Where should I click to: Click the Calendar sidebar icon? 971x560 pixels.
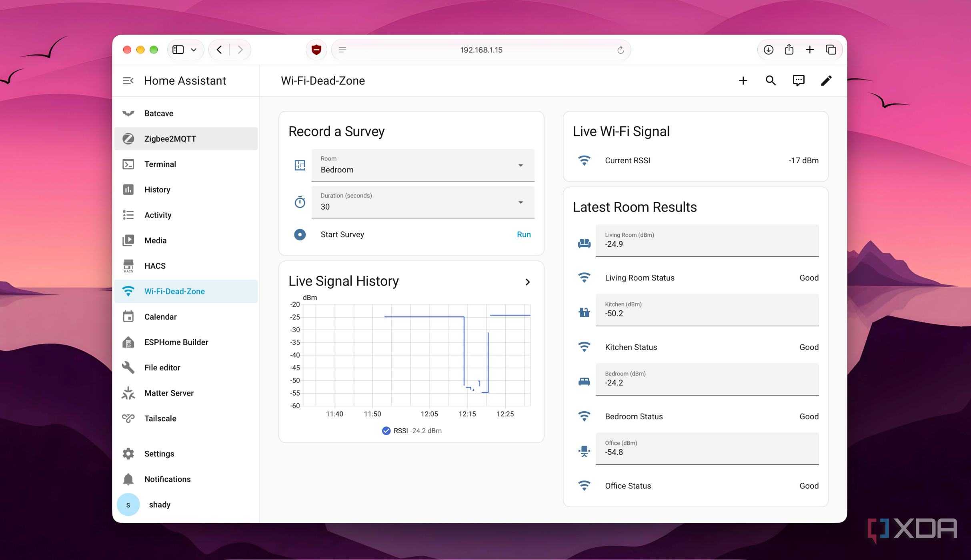coord(128,317)
